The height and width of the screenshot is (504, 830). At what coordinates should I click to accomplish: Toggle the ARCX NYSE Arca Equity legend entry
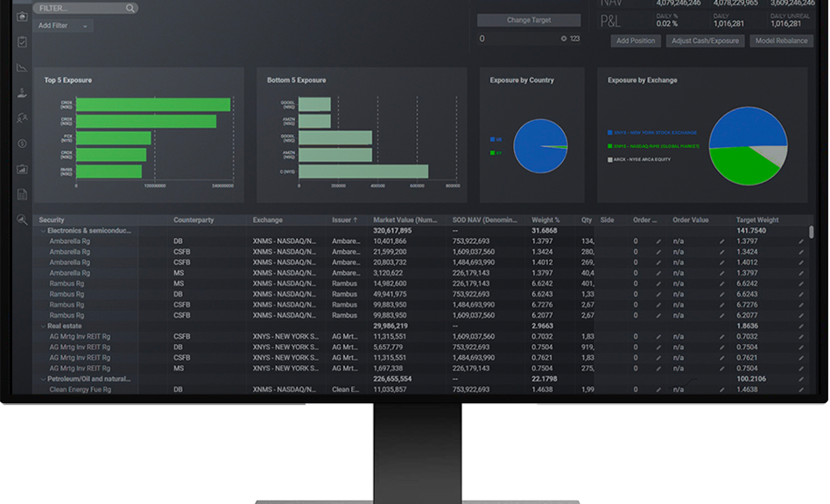pyautogui.click(x=639, y=159)
